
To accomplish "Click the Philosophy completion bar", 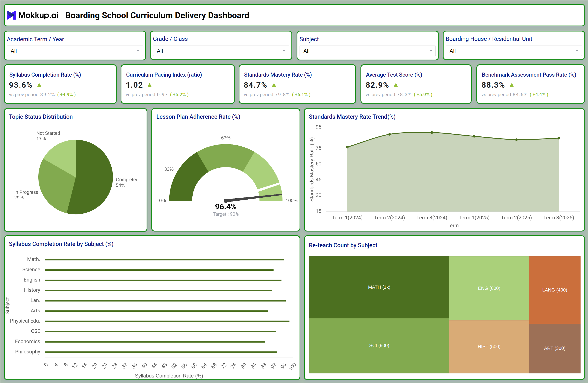I will 161,352.
